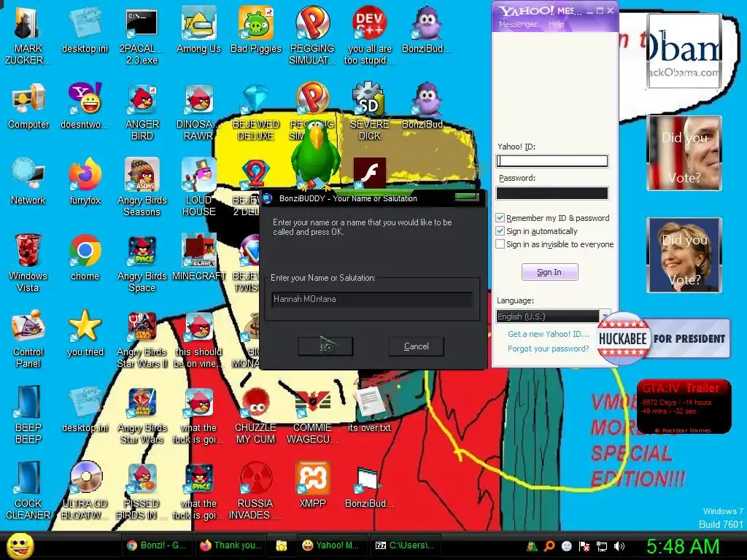Click the 'Get a new Yahoo! ID...' link
747x560 pixels.
point(548,334)
